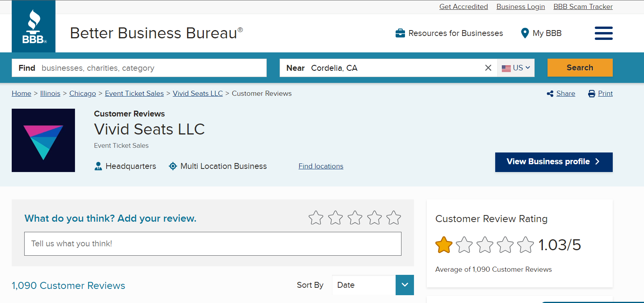Rate three stars in review form
Screen dimensions: 644x303
click(x=355, y=218)
